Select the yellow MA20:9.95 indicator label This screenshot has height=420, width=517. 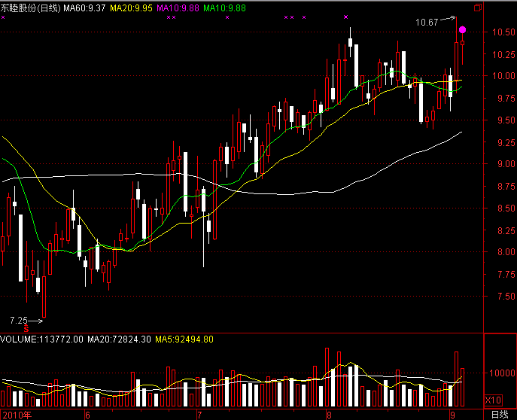coord(131,8)
